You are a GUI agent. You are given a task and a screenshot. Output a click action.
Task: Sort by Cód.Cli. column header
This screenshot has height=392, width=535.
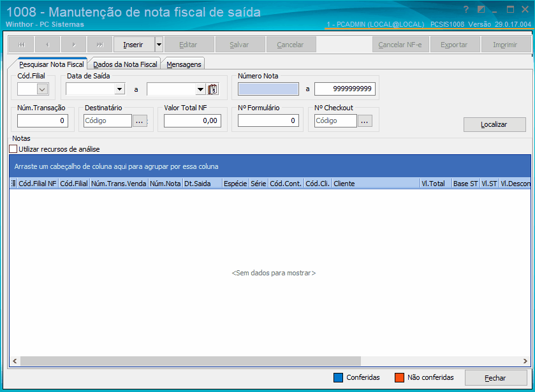(318, 184)
